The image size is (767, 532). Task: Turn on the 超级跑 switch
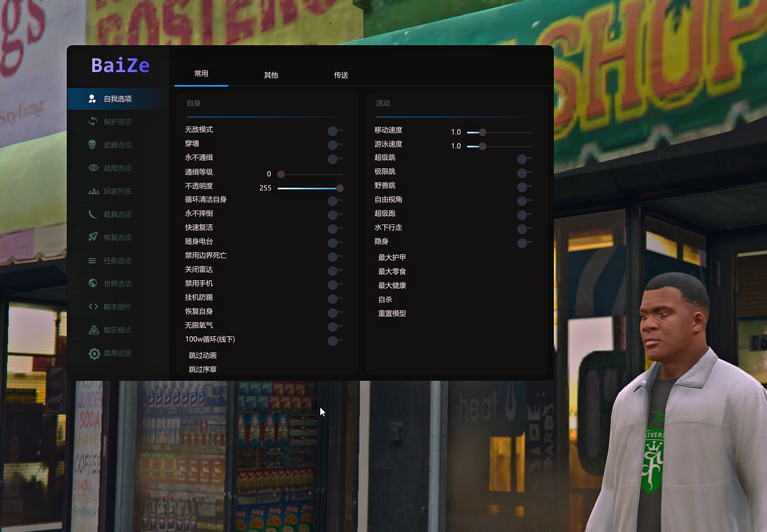(x=524, y=215)
